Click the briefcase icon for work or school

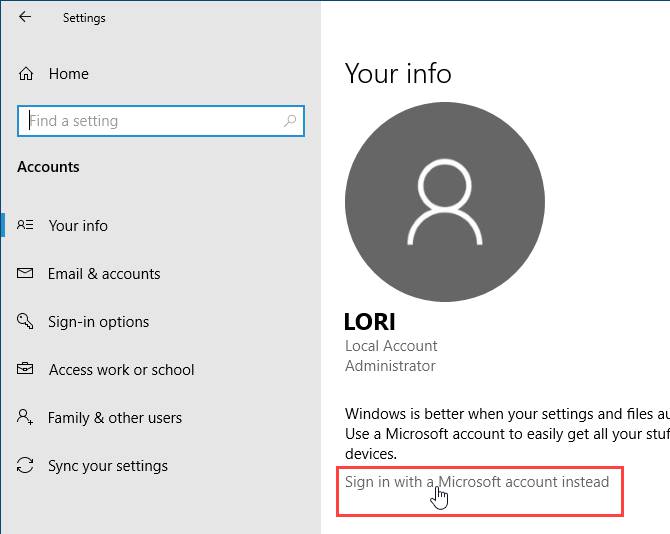point(26,370)
